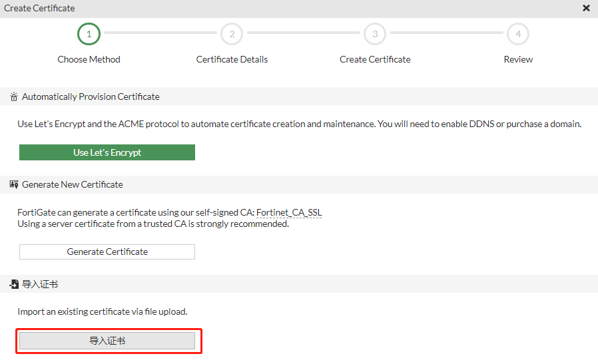Click the Generate Certificate button

coord(107,252)
